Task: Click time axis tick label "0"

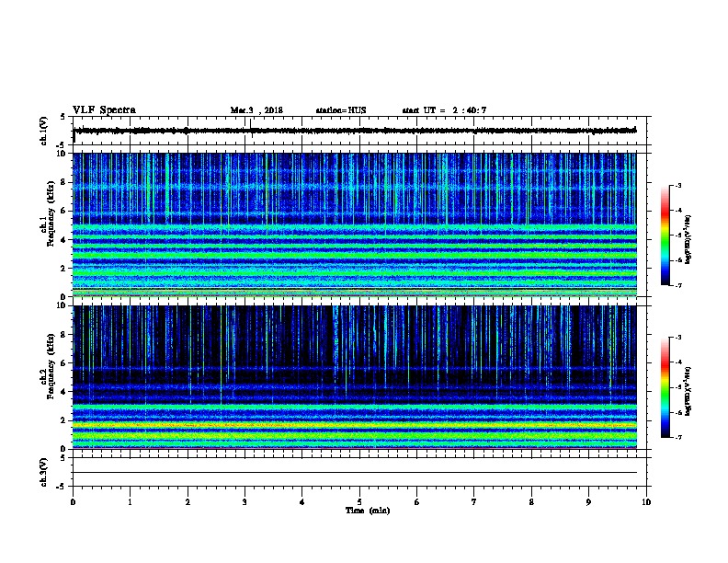Action: point(73,502)
